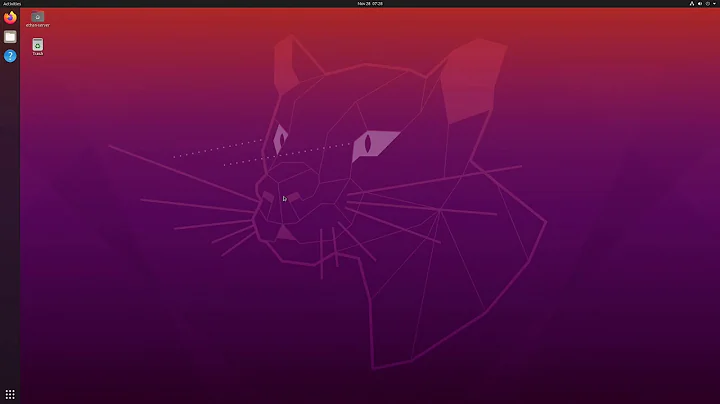
Task: Open the Files manager in the dock
Action: tap(10, 36)
